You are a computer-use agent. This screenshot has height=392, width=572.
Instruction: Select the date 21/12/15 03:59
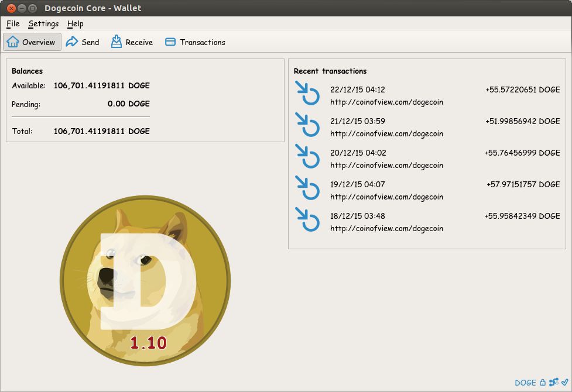(x=358, y=121)
